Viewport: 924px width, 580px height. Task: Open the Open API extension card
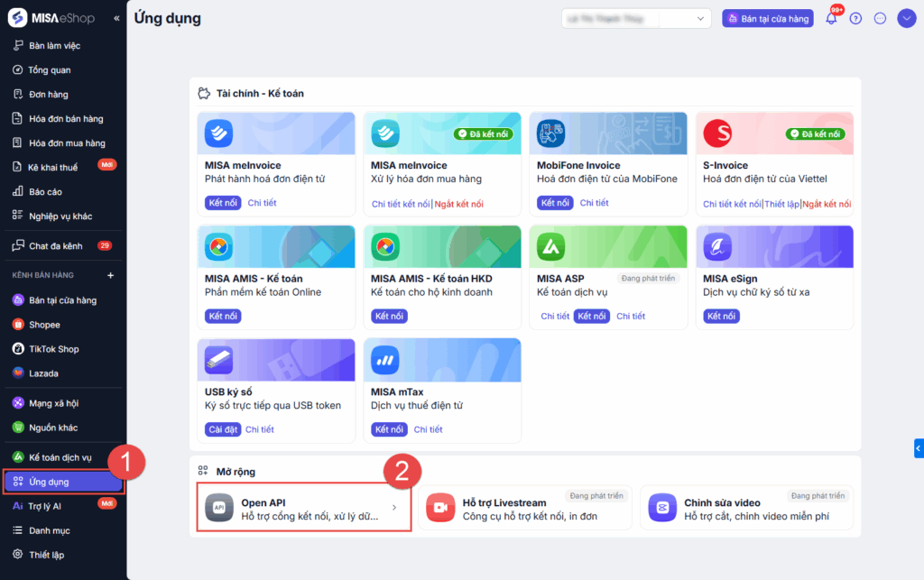pyautogui.click(x=304, y=508)
